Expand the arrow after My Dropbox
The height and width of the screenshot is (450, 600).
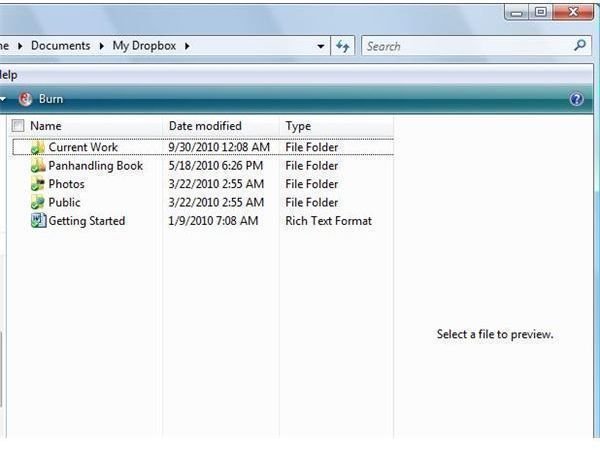187,46
